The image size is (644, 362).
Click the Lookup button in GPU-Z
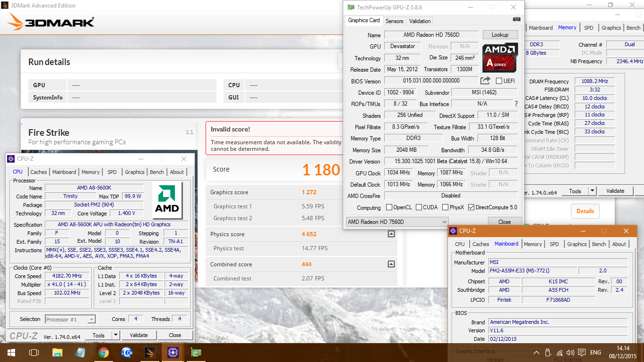coord(500,35)
